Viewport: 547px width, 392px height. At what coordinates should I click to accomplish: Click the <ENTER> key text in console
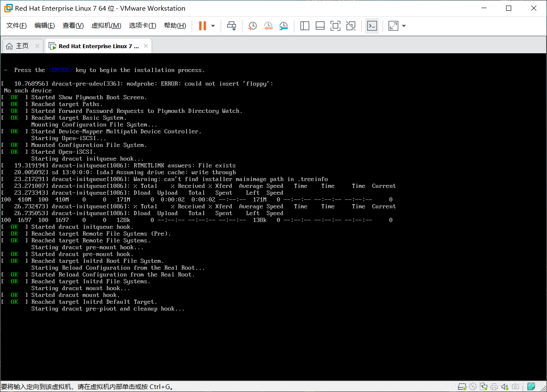click(60, 70)
